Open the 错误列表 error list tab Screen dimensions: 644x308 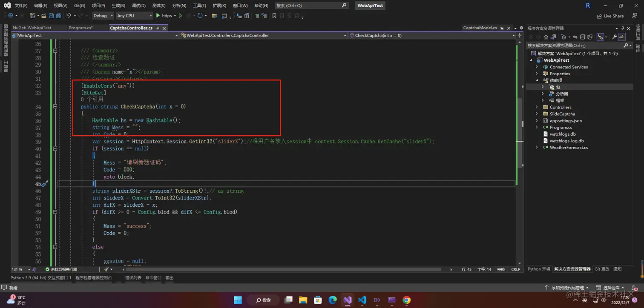[x=133, y=277]
